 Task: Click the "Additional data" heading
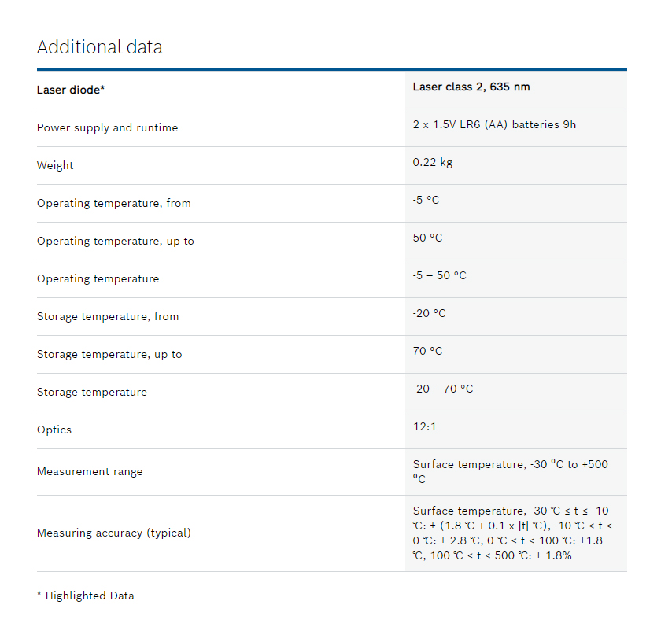[x=99, y=47]
